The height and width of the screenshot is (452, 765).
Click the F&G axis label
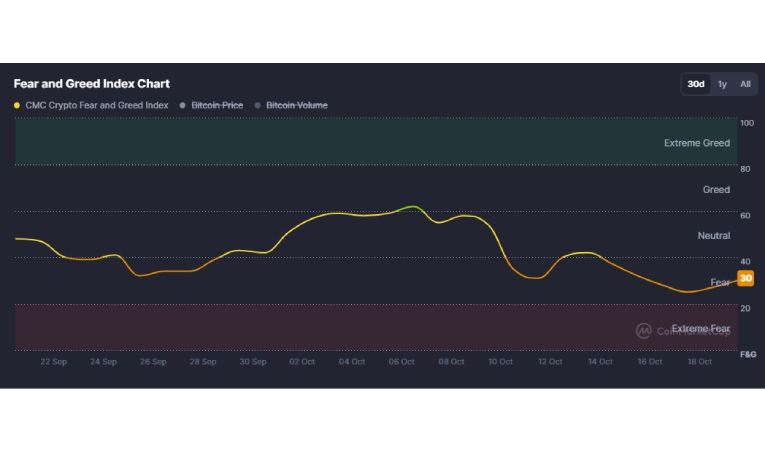[x=747, y=355]
